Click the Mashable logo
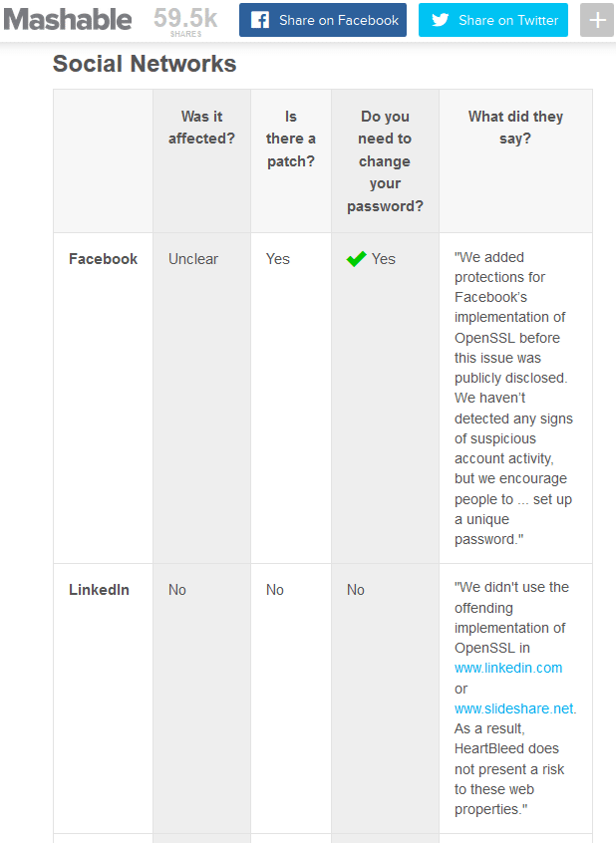This screenshot has height=843, width=616. (x=67, y=20)
